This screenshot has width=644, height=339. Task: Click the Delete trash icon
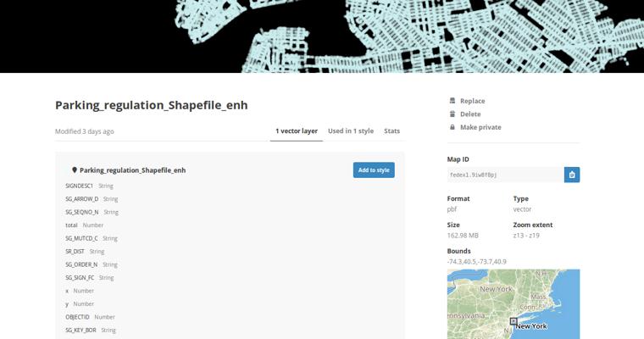452,114
